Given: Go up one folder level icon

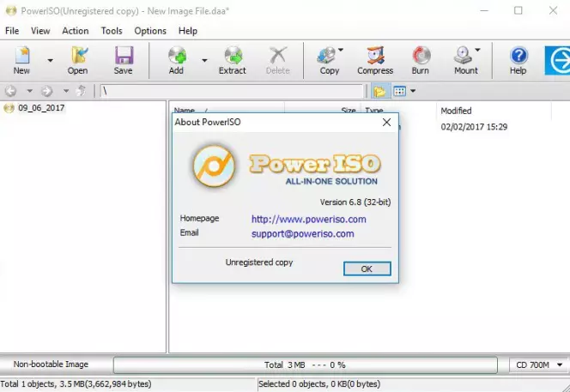Looking at the screenshot, I should click(81, 91).
